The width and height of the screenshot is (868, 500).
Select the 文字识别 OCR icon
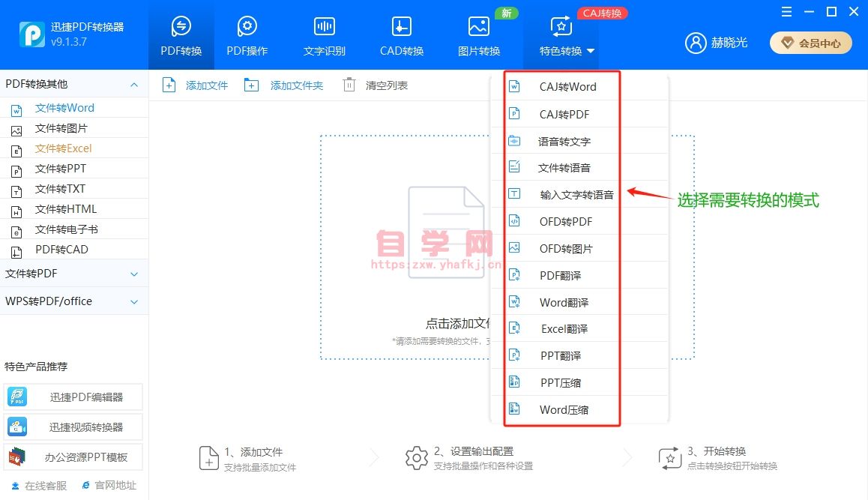point(324,27)
